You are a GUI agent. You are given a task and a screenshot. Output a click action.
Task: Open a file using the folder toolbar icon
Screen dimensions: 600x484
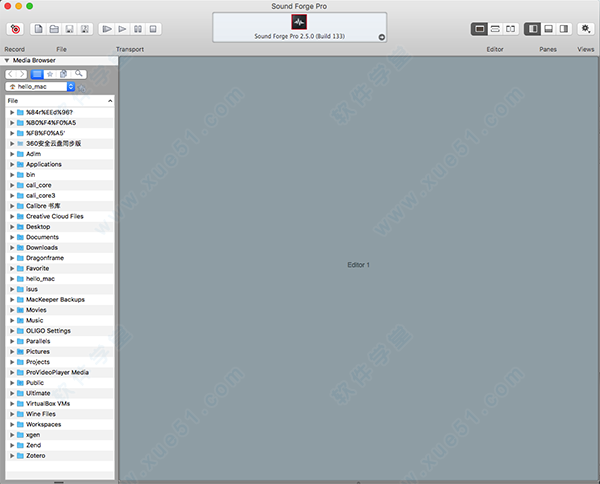pyautogui.click(x=54, y=29)
